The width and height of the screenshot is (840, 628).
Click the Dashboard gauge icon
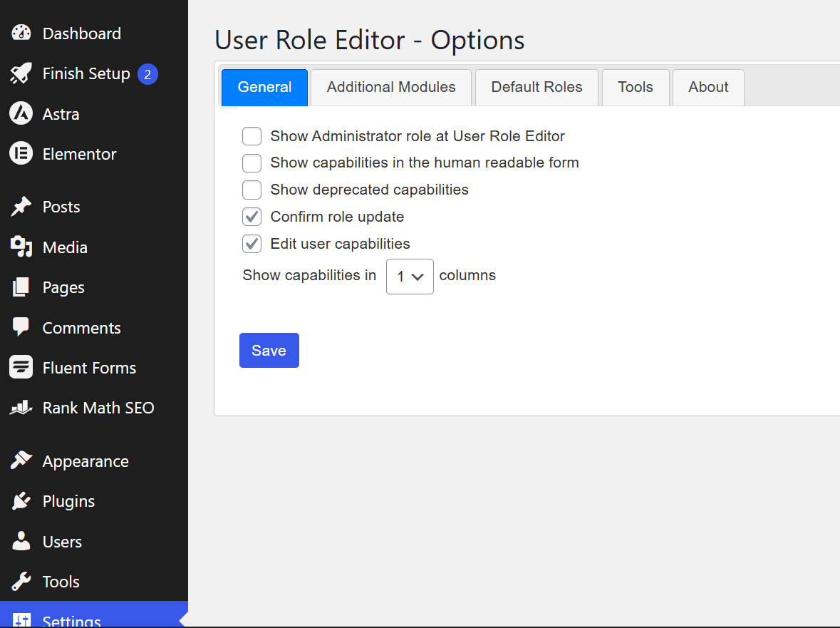pos(21,34)
